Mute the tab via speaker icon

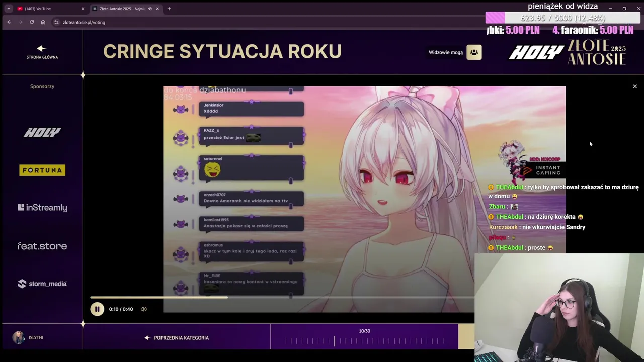click(150, 9)
